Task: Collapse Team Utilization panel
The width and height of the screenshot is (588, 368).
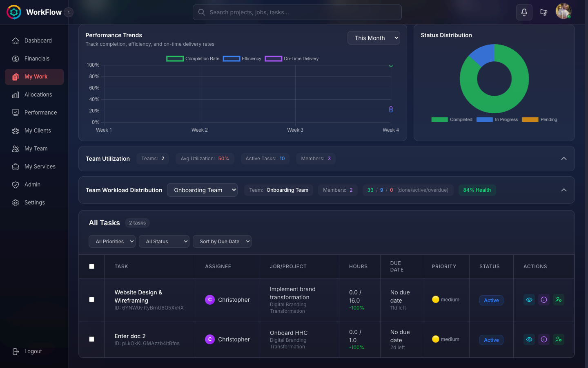Action: click(x=564, y=159)
